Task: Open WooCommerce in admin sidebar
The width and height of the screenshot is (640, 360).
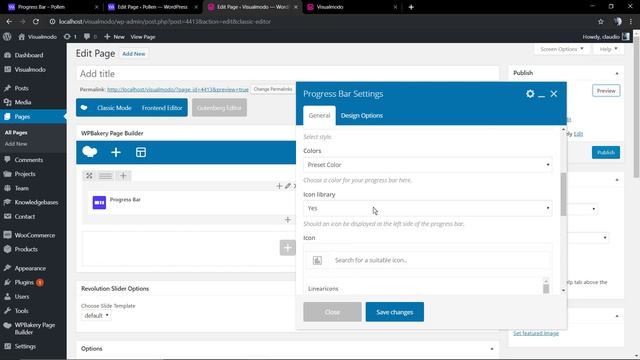Action: point(33,235)
